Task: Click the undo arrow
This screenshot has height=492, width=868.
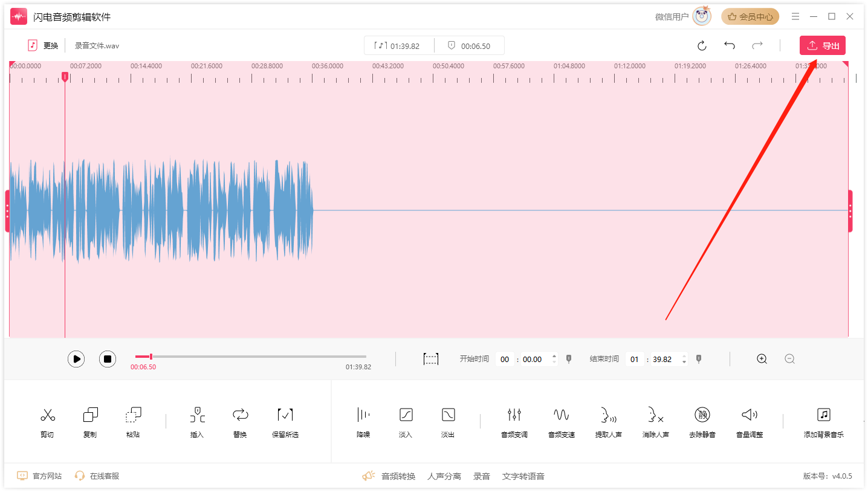Action: [730, 45]
